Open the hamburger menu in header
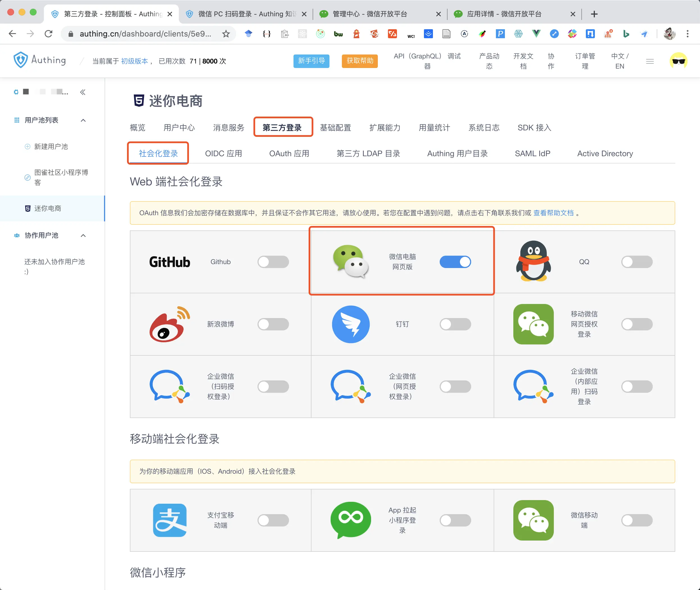The image size is (700, 590). point(650,61)
